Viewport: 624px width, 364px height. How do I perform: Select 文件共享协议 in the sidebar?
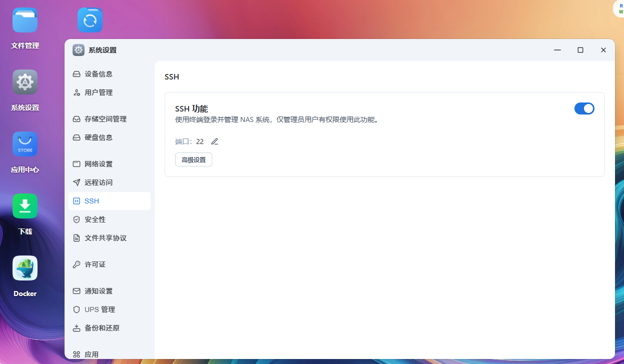point(105,238)
